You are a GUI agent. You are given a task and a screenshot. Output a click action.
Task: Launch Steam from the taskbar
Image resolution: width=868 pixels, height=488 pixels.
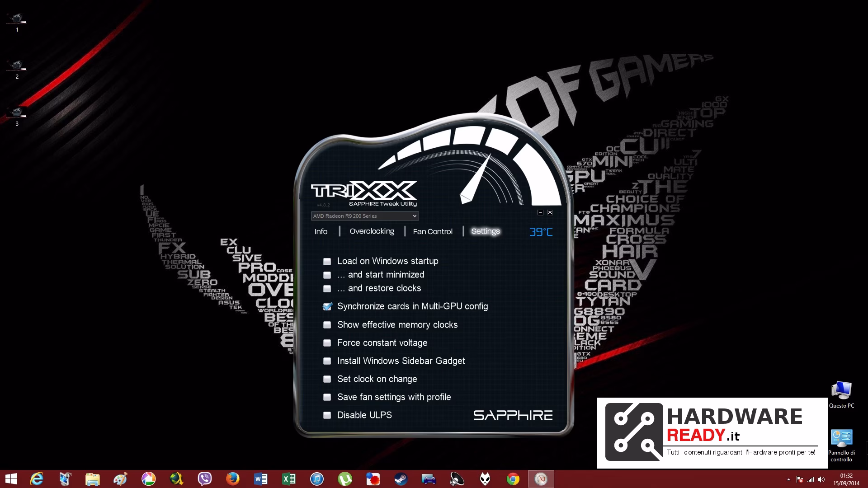tap(401, 479)
